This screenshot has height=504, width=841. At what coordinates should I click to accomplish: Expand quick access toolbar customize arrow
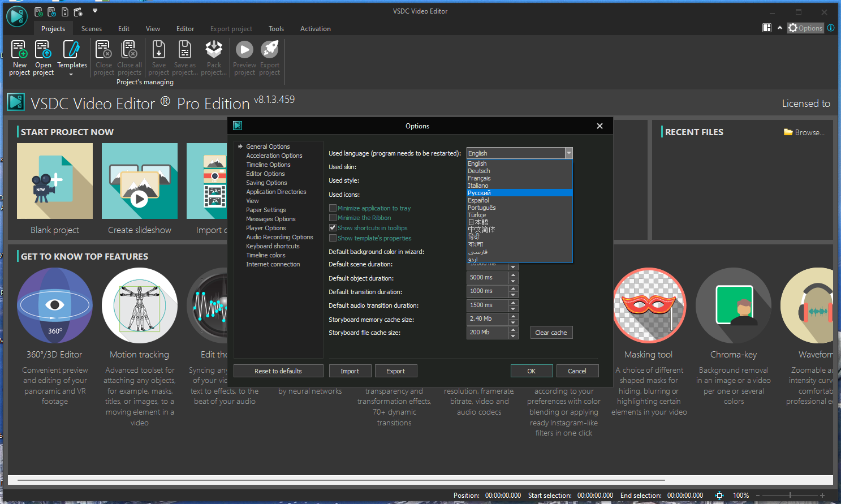(x=95, y=11)
